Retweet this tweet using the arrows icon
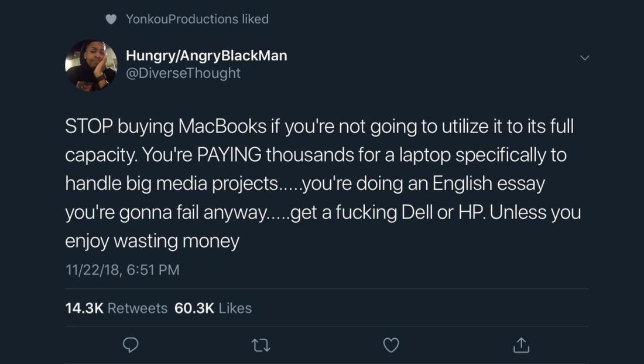This screenshot has height=364, width=644. (261, 346)
